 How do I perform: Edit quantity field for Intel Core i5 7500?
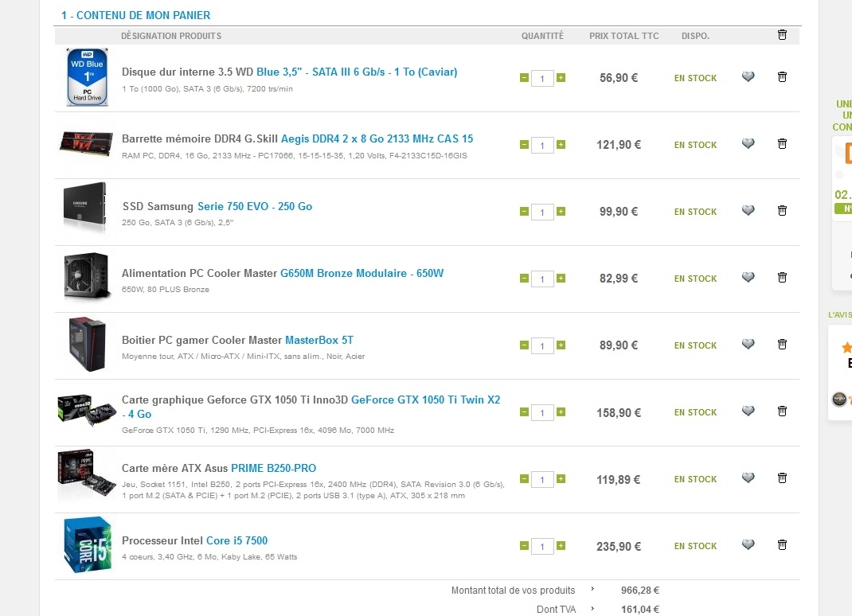pyautogui.click(x=542, y=546)
